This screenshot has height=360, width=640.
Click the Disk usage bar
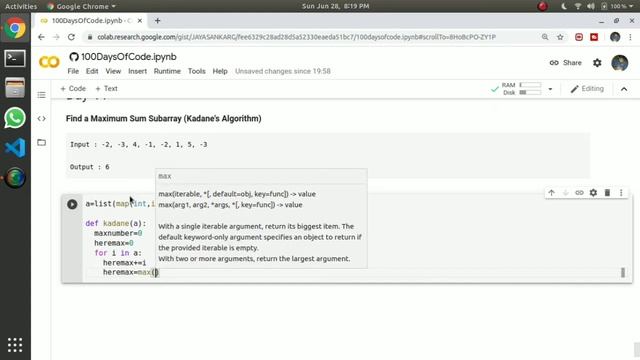pos(530,93)
